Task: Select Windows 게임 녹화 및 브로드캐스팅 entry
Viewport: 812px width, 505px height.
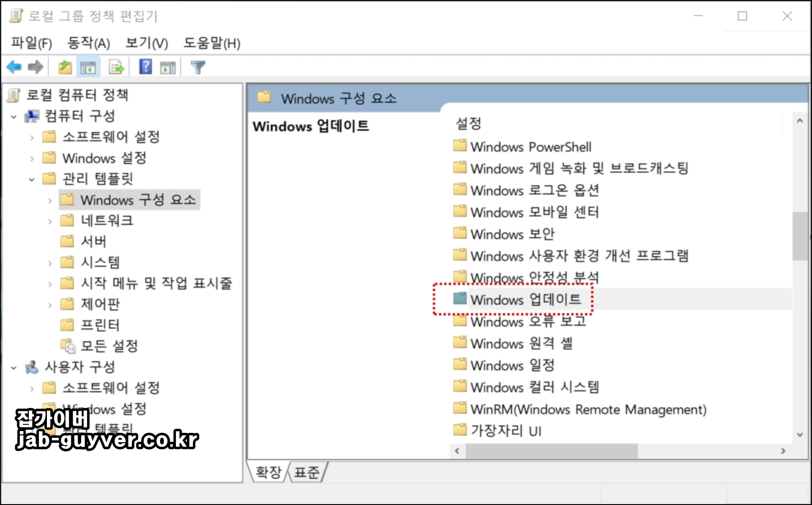Action: point(579,168)
